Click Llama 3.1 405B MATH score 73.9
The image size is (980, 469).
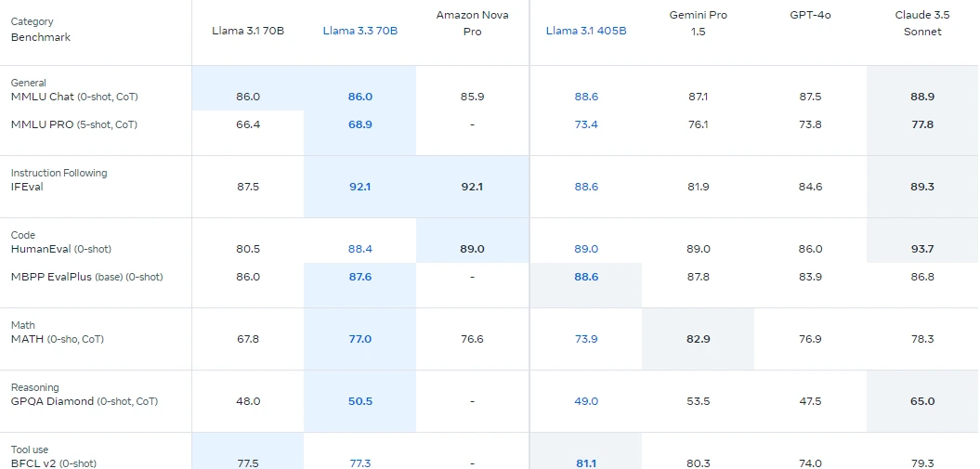tap(586, 339)
